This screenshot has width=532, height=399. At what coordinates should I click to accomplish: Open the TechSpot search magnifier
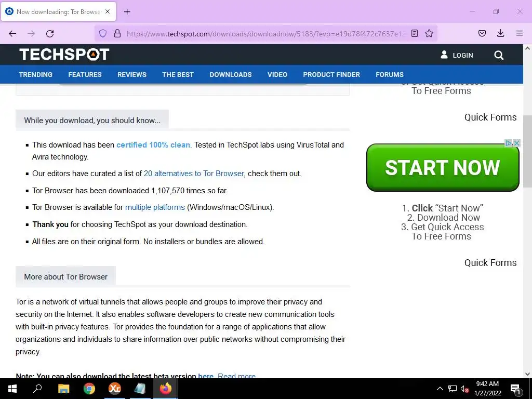[x=499, y=55]
